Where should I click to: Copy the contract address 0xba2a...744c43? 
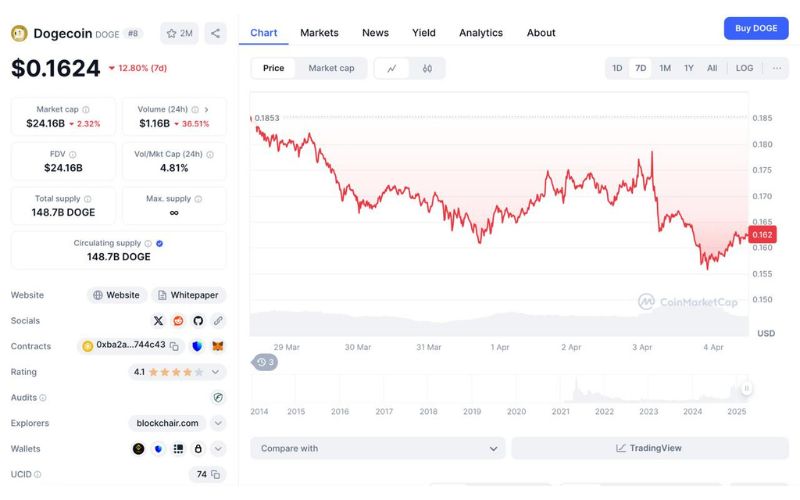pos(174,346)
